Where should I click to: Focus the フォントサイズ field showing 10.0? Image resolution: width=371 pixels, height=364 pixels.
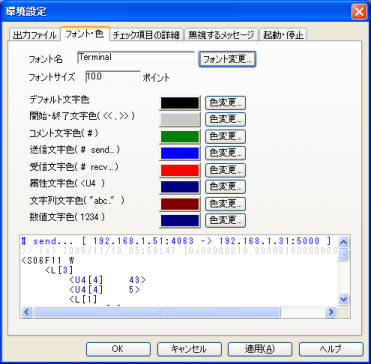(x=113, y=77)
